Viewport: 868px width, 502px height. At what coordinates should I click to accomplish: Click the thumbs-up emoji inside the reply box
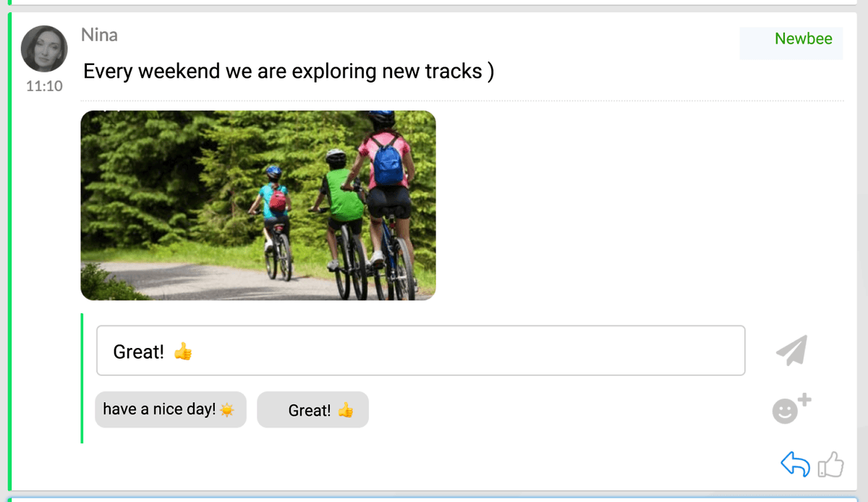183,352
